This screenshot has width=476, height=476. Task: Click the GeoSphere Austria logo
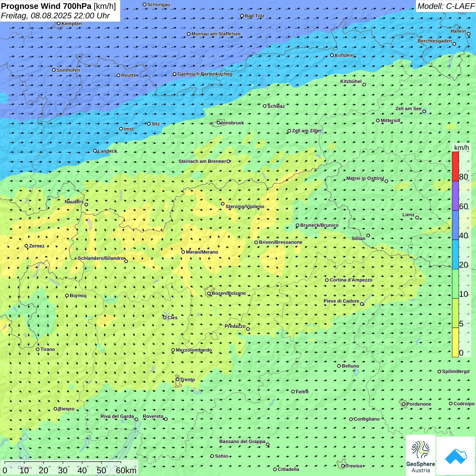tap(421, 456)
